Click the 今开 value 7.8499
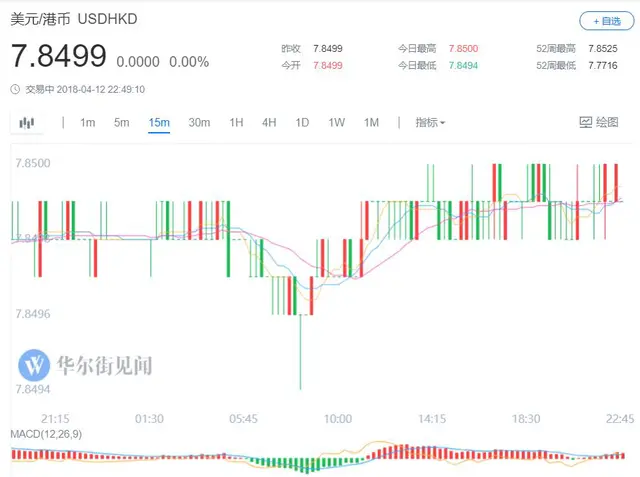640x477 pixels. click(x=328, y=65)
